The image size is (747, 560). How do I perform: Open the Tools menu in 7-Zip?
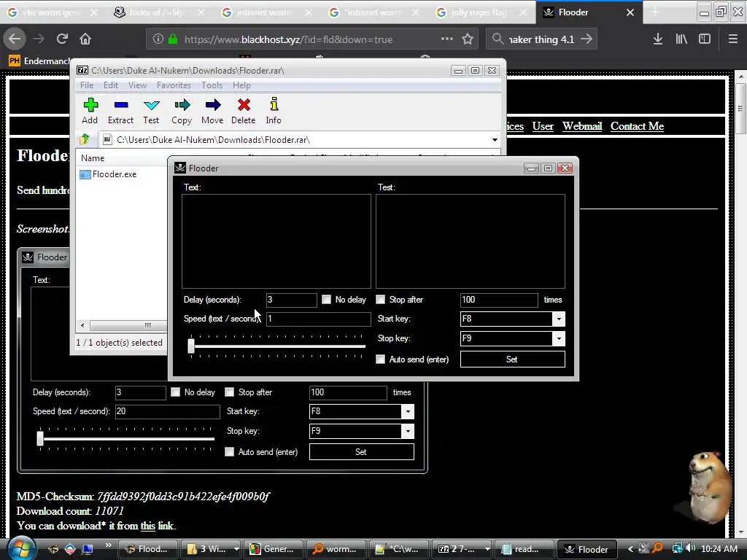[212, 85]
